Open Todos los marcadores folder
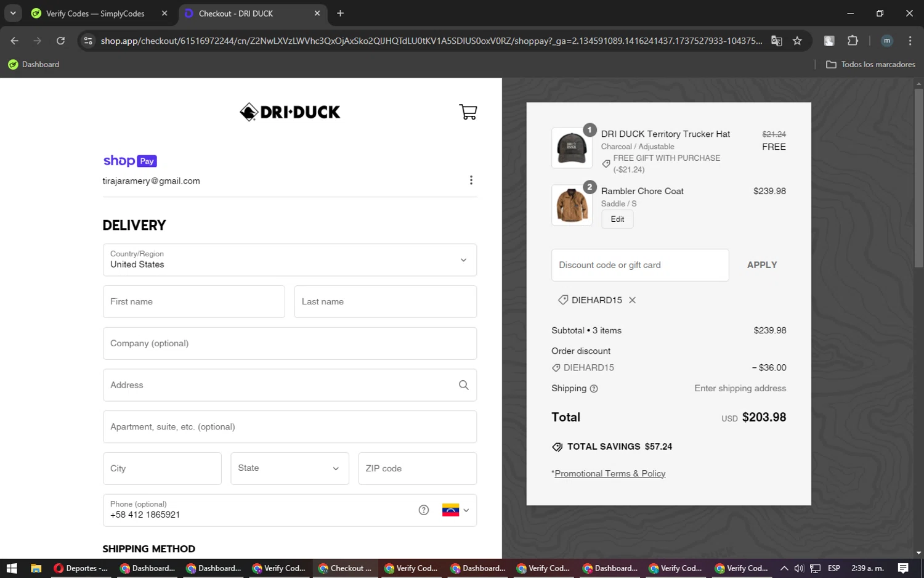 click(870, 64)
